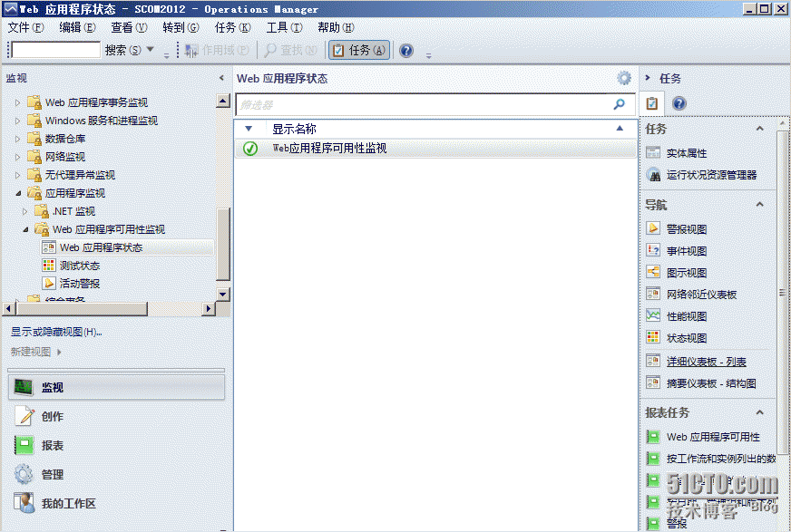The width and height of the screenshot is (791, 532).
Task: Expand the 网络监视 tree node
Action: 17,157
